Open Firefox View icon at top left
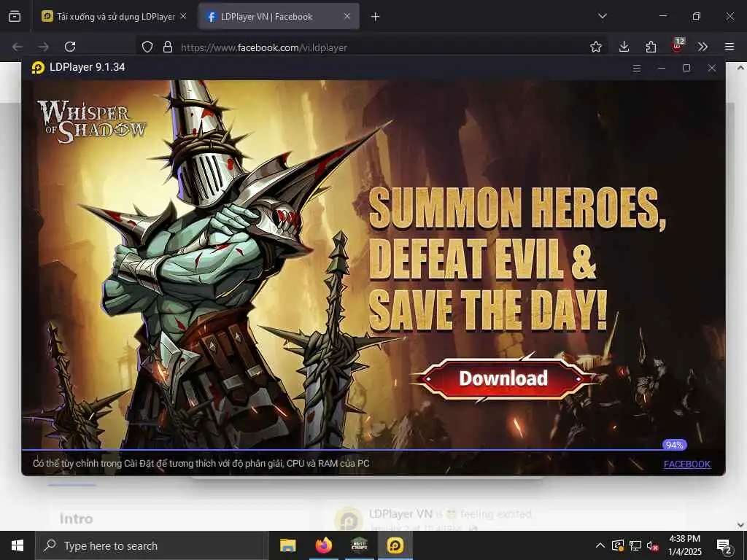 click(x=15, y=17)
